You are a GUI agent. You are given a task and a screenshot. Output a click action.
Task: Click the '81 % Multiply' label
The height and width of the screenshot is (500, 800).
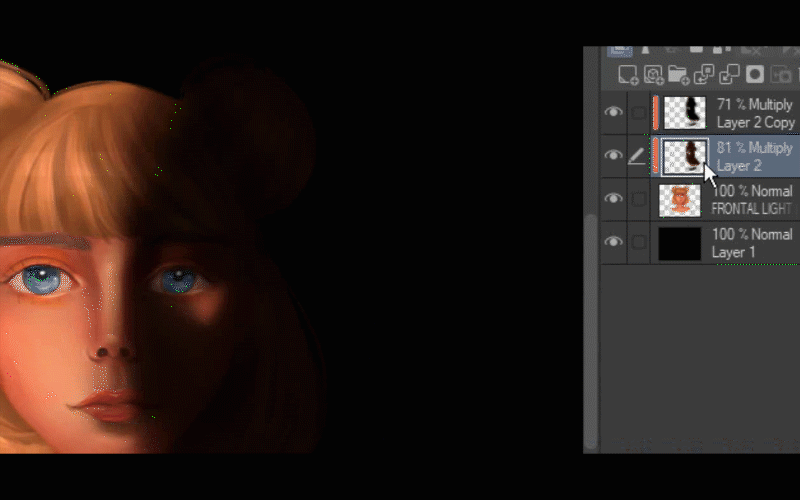755,148
